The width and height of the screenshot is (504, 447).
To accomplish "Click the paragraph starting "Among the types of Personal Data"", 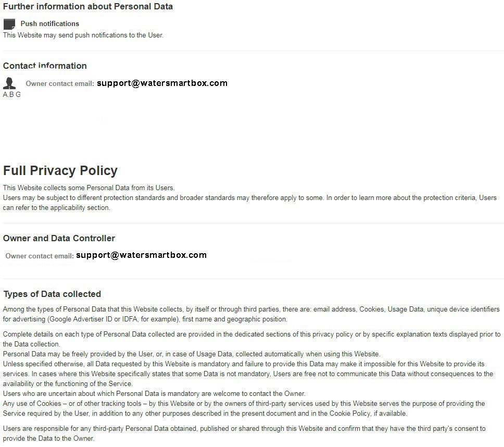I will (x=251, y=314).
